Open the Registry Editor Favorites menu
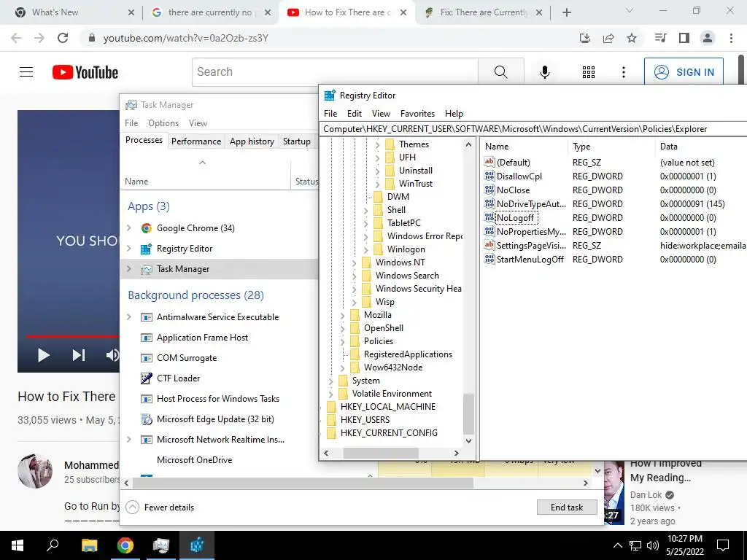This screenshot has height=560, width=747. pos(417,113)
